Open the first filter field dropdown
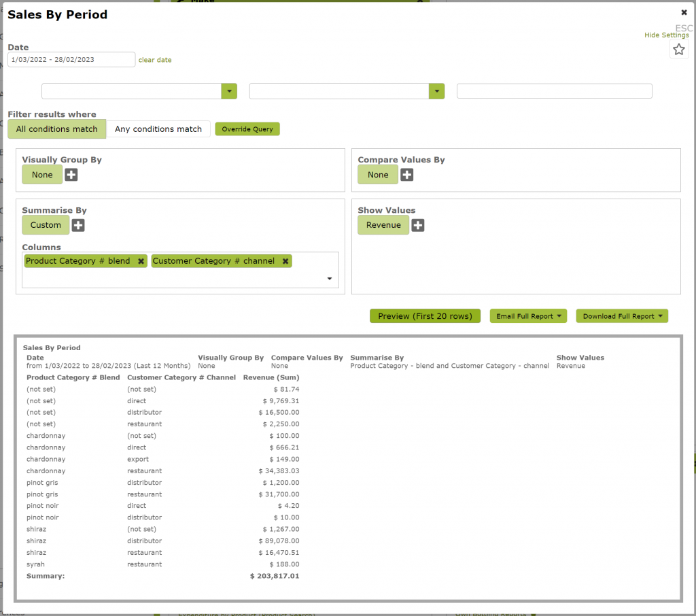The image size is (696, 616). coord(229,91)
